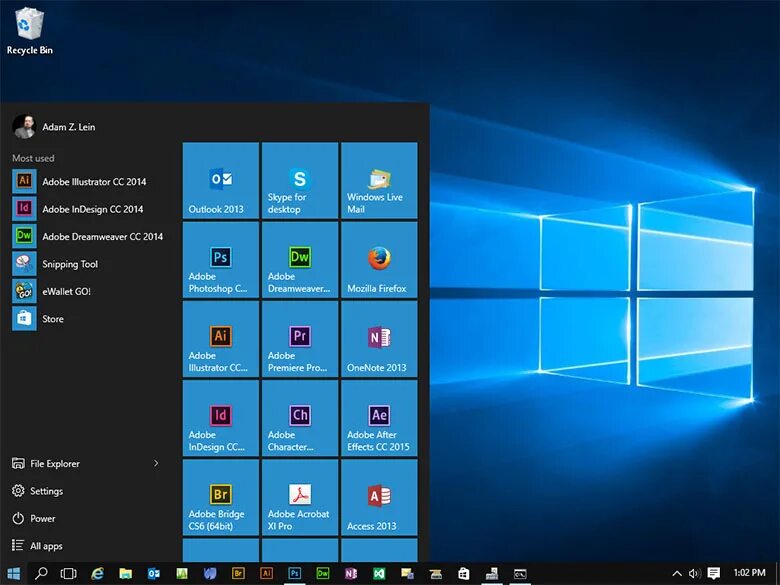Open the Outlook 2013 tile
780x585 pixels.
(x=220, y=180)
